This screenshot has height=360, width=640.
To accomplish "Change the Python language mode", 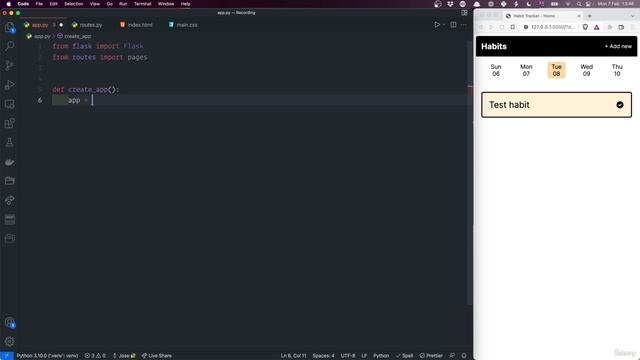I will 381,356.
